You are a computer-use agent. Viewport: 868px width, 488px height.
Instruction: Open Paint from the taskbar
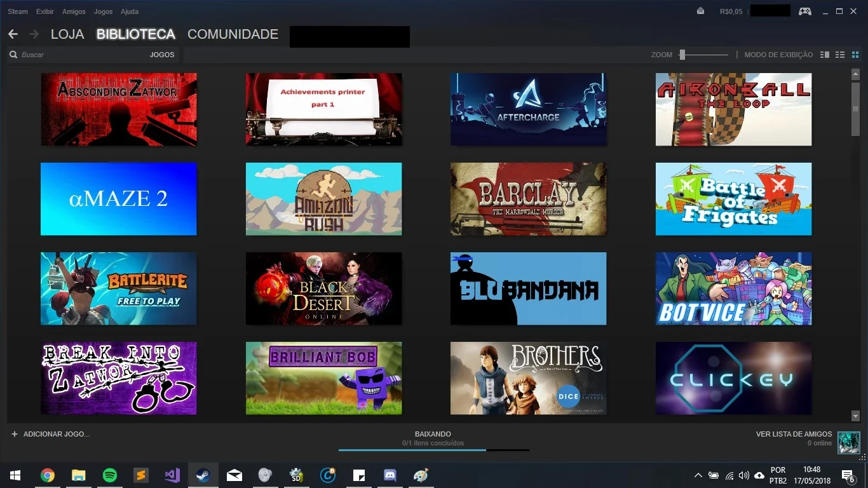[421, 475]
